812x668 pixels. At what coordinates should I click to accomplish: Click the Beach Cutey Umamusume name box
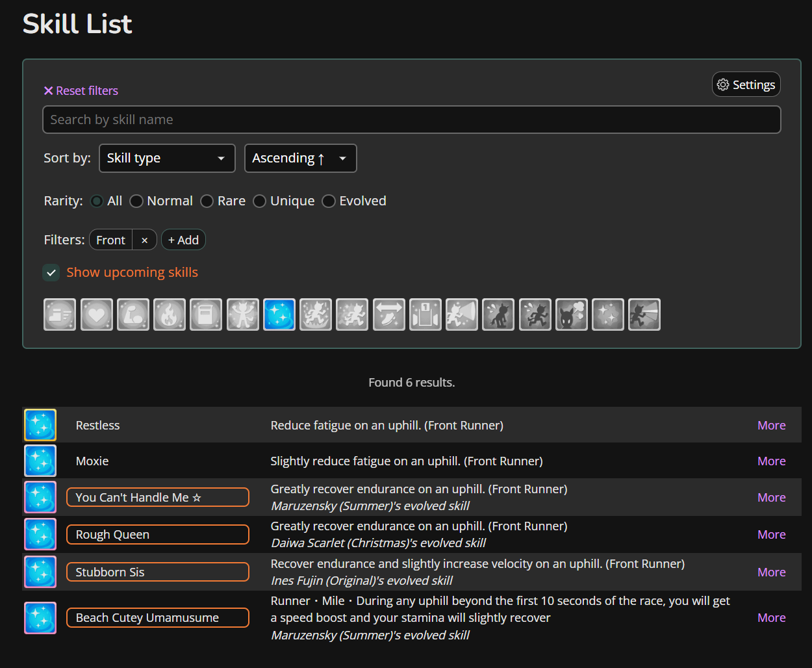(x=158, y=617)
